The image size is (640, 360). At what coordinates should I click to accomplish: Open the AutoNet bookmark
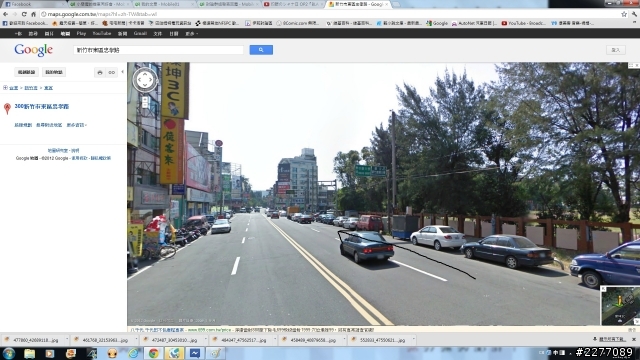coord(474,23)
